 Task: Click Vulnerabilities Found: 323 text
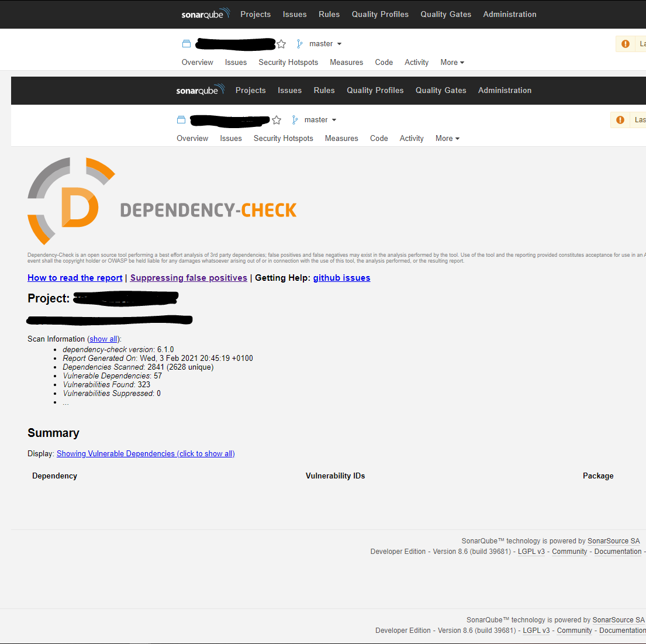coord(107,385)
